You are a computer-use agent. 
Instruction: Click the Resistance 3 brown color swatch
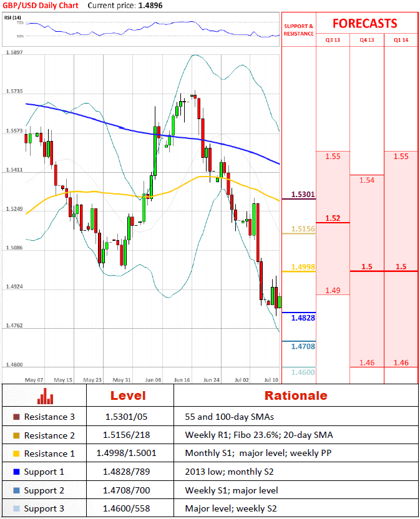point(16,417)
